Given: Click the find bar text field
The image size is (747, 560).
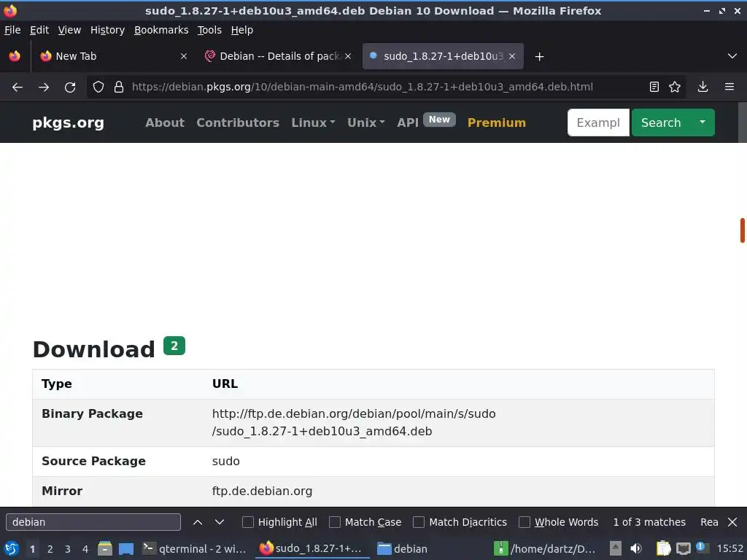Looking at the screenshot, I should pyautogui.click(x=93, y=522).
